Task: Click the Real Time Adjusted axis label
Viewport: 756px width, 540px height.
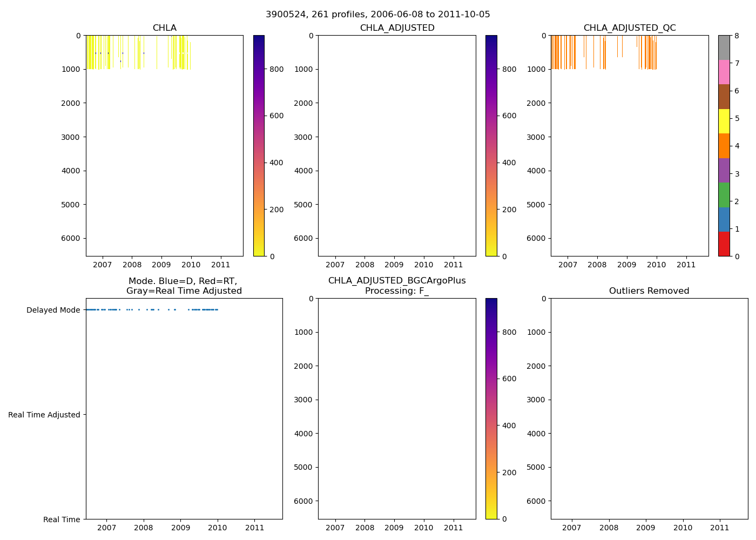Action: click(44, 415)
